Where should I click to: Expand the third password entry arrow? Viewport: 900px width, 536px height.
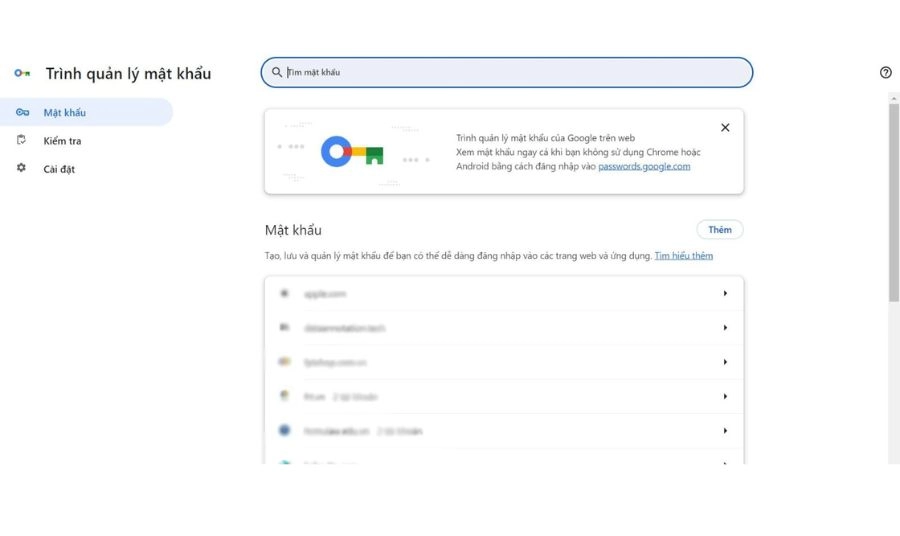pyautogui.click(x=725, y=362)
